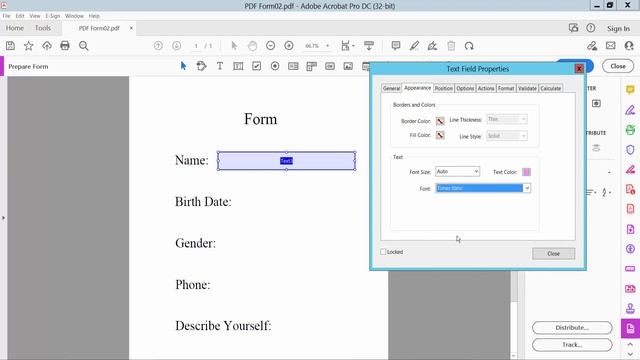The width and height of the screenshot is (640, 360).
Task: Switch to the Calculate tab
Action: click(551, 88)
